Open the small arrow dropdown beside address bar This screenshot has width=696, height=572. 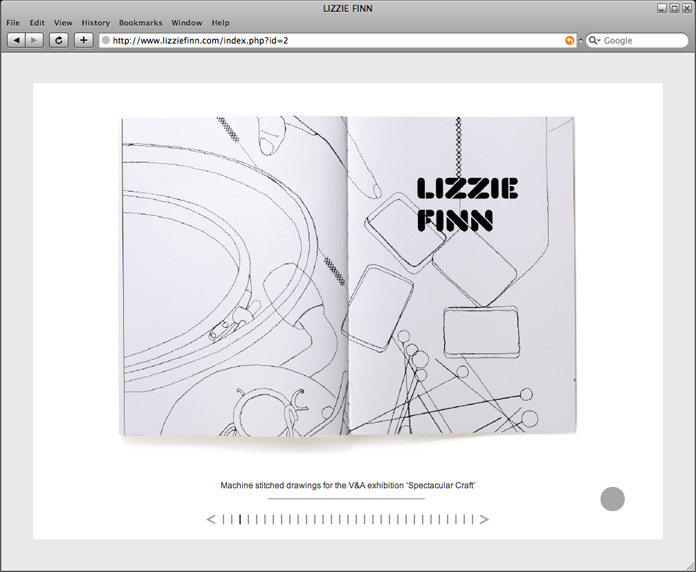(x=580, y=40)
